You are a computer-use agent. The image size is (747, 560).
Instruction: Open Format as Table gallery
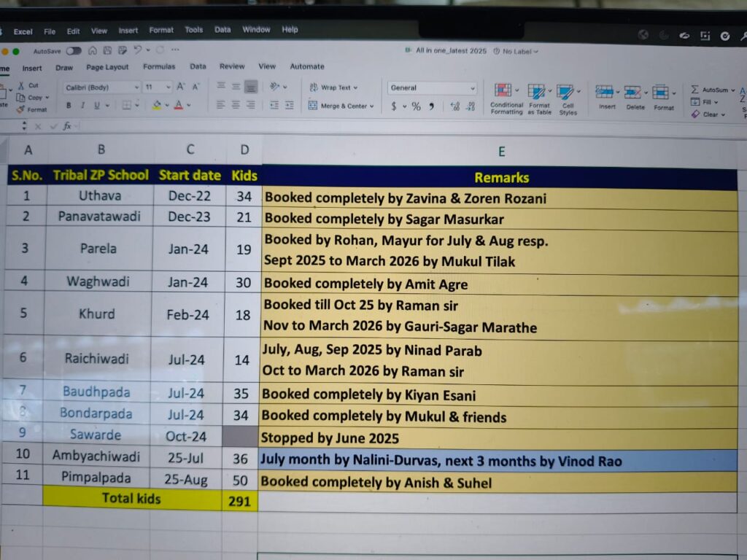[x=537, y=91]
